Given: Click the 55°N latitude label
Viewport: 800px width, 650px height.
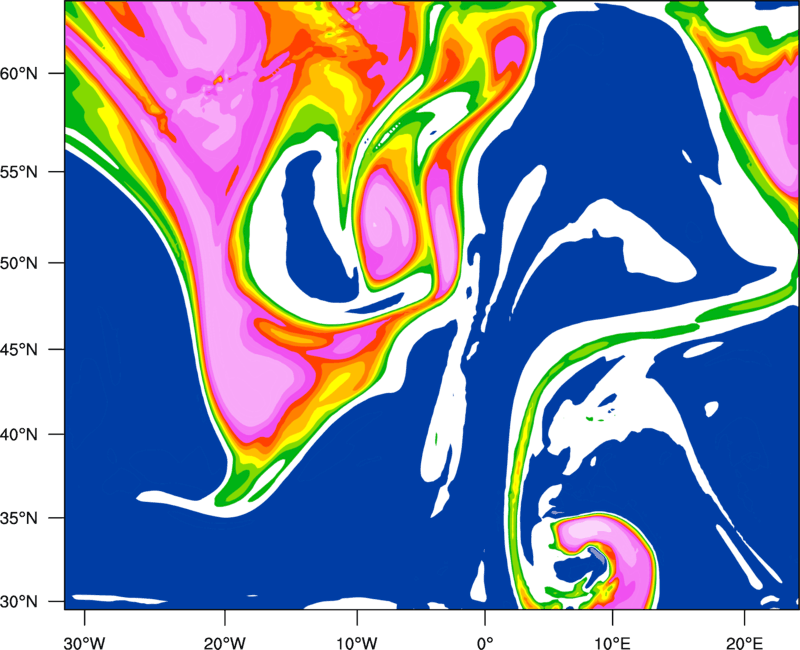Looking at the screenshot, I should [x=19, y=172].
